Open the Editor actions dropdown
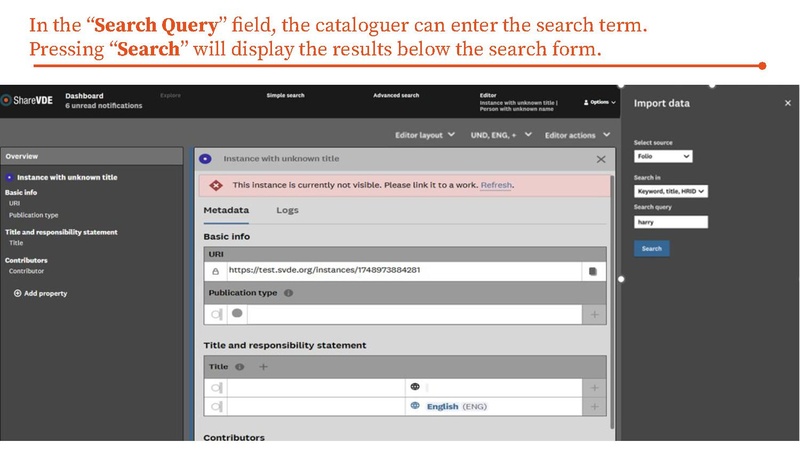Viewport: 800px width, 450px height. [x=575, y=134]
